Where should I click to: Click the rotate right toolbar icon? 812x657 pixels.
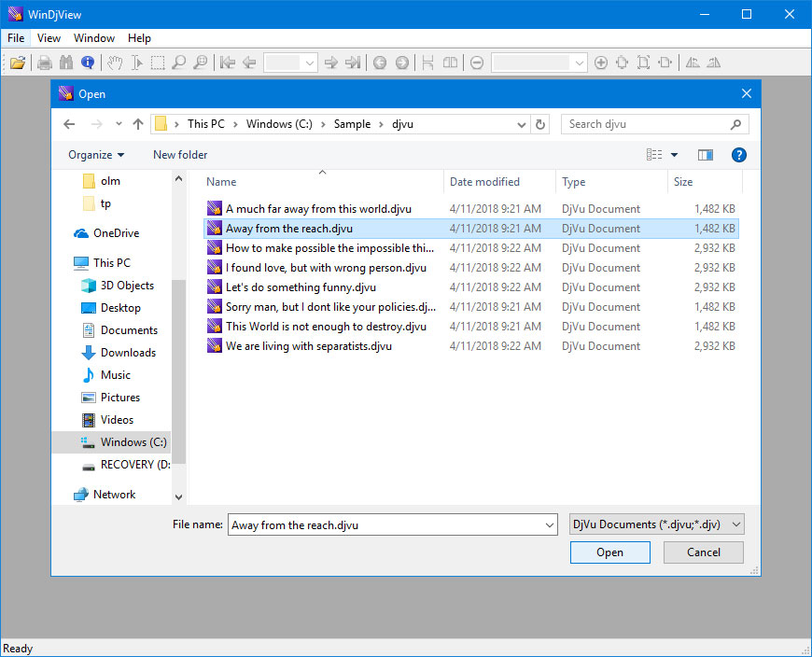pos(714,63)
